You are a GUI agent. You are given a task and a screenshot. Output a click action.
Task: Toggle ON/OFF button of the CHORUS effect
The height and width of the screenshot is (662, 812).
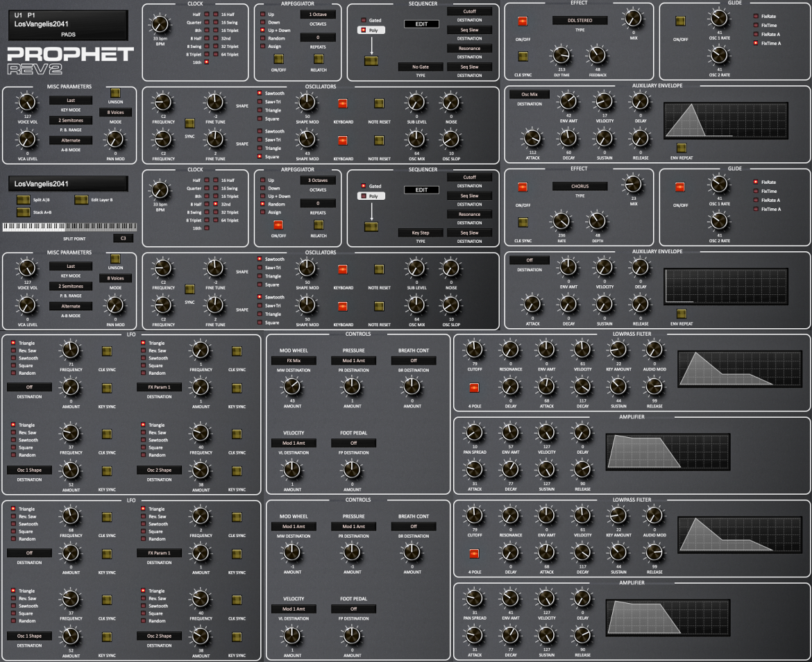(523, 187)
